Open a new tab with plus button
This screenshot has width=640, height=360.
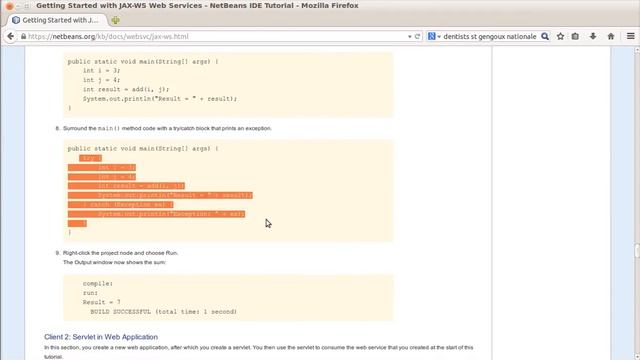tap(116, 20)
